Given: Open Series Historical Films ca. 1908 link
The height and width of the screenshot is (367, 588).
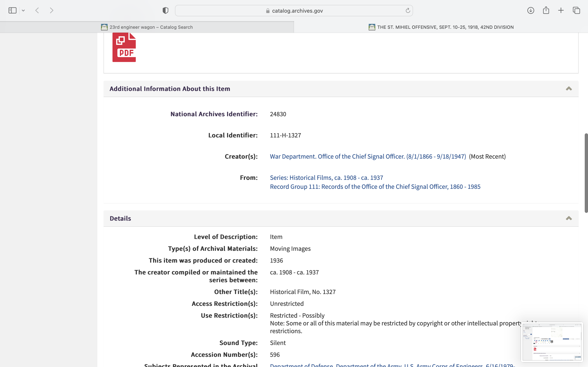Looking at the screenshot, I should pos(326,178).
